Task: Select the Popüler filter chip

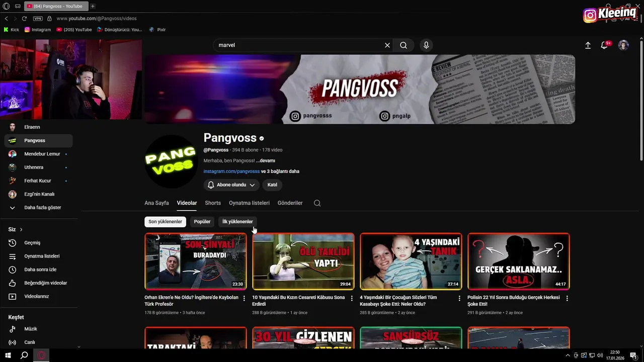Action: pos(202,222)
